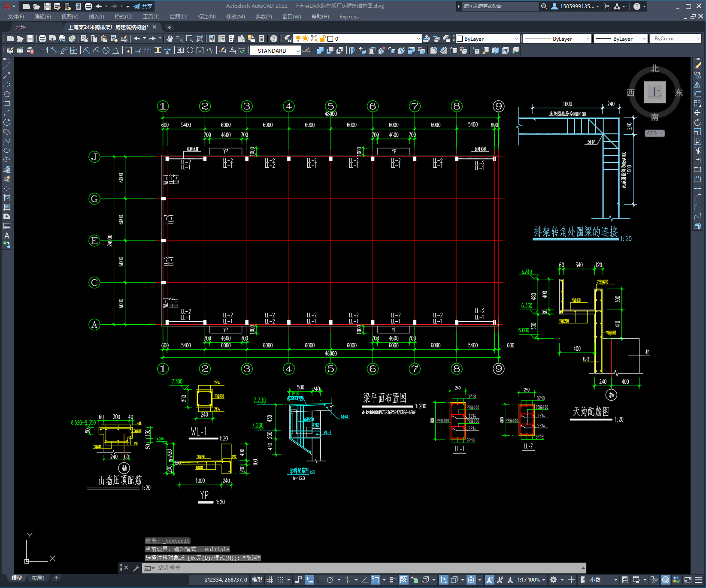
Task: Open the annotation scale 1:1 dropdown
Action: (x=531, y=580)
